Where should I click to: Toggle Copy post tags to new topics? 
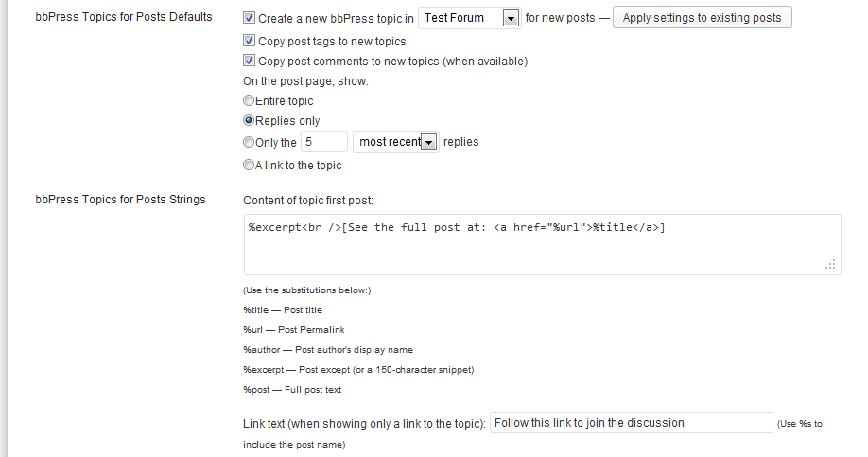pos(249,41)
